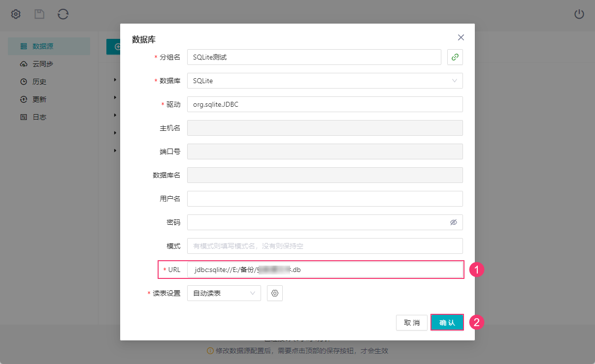Open the settings gear in top toolbar
The width and height of the screenshot is (595, 364).
pos(16,14)
